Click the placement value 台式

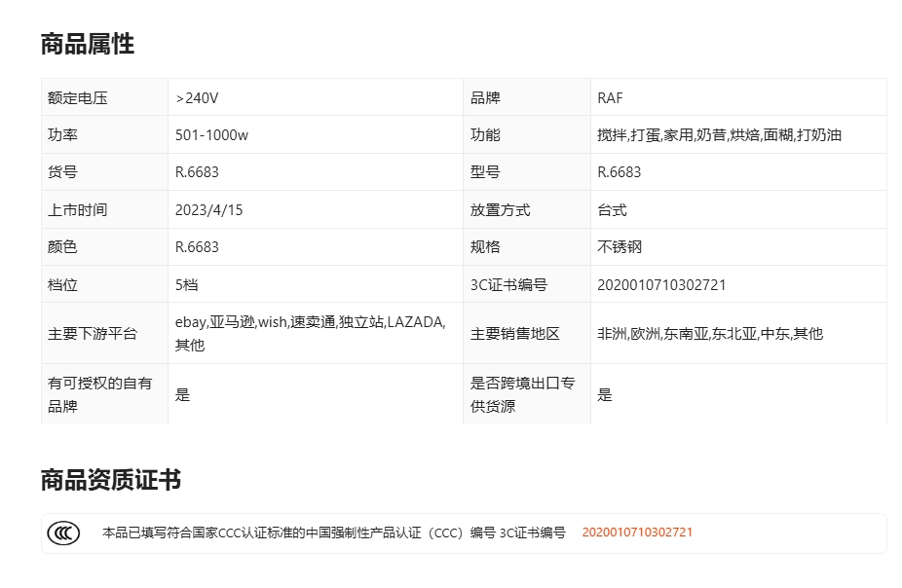(x=612, y=210)
